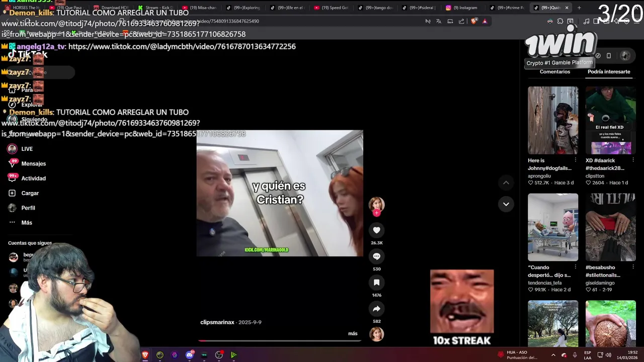Click the aprongoliu author name
This screenshot has height=362, width=644.
pos(539,176)
